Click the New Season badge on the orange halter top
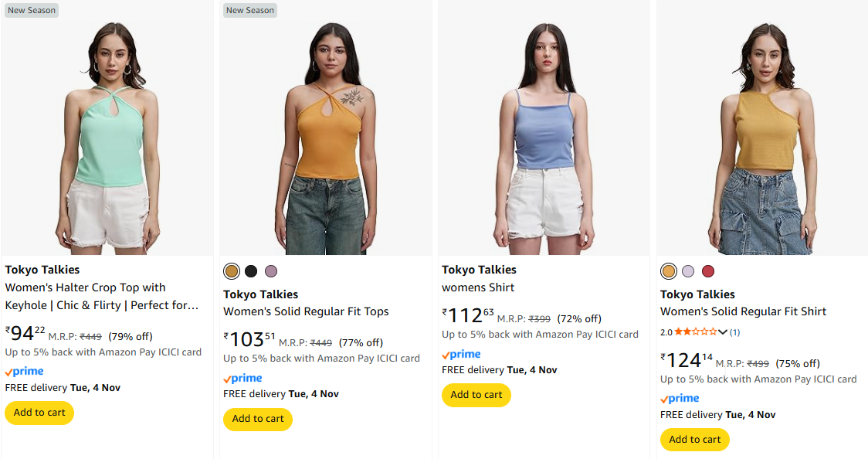This screenshot has width=868, height=459. pos(249,10)
